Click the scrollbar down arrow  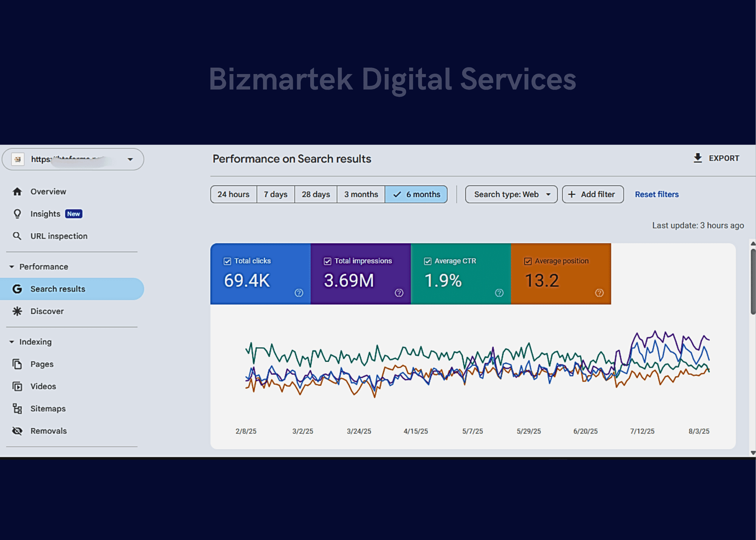coord(753,453)
